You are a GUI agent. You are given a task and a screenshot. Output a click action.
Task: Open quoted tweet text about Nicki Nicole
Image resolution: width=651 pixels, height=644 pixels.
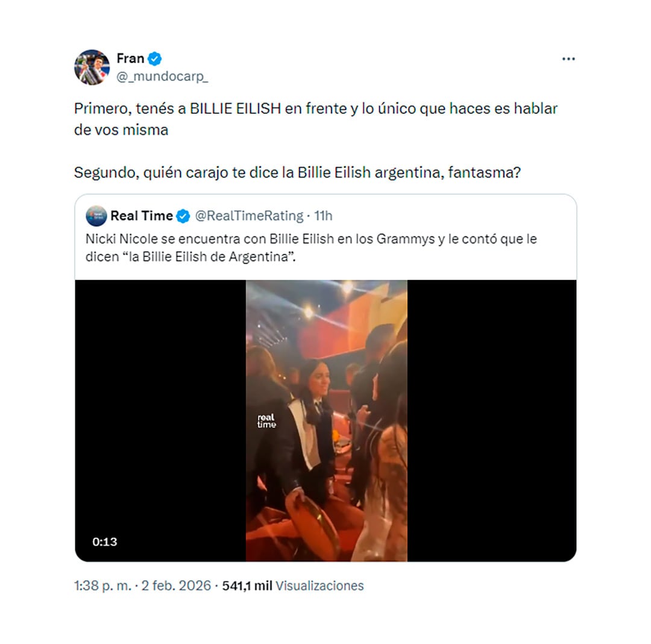[x=310, y=247]
